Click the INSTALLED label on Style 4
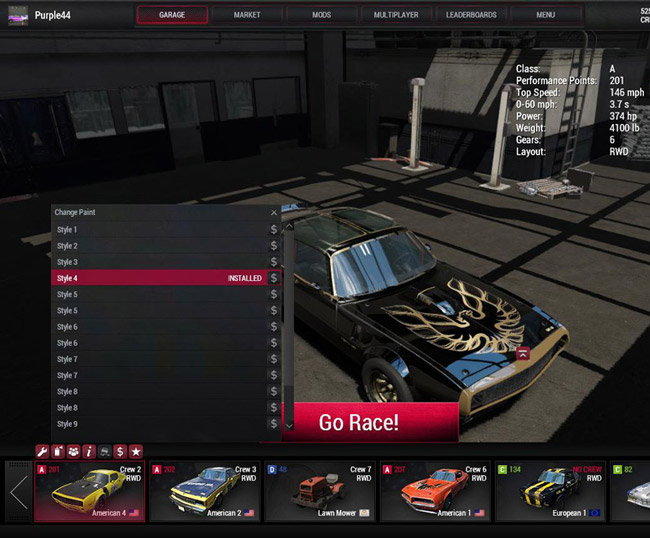This screenshot has width=650, height=538. [x=245, y=278]
